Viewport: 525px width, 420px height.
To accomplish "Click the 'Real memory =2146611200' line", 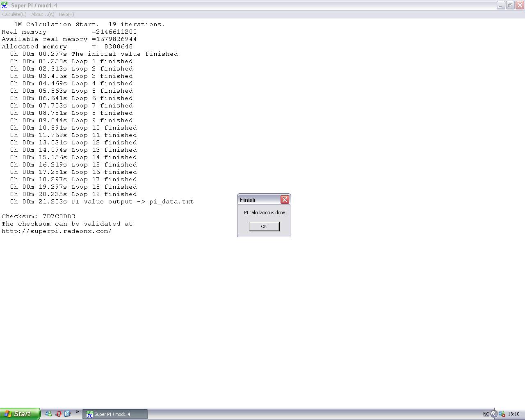I will pos(69,32).
